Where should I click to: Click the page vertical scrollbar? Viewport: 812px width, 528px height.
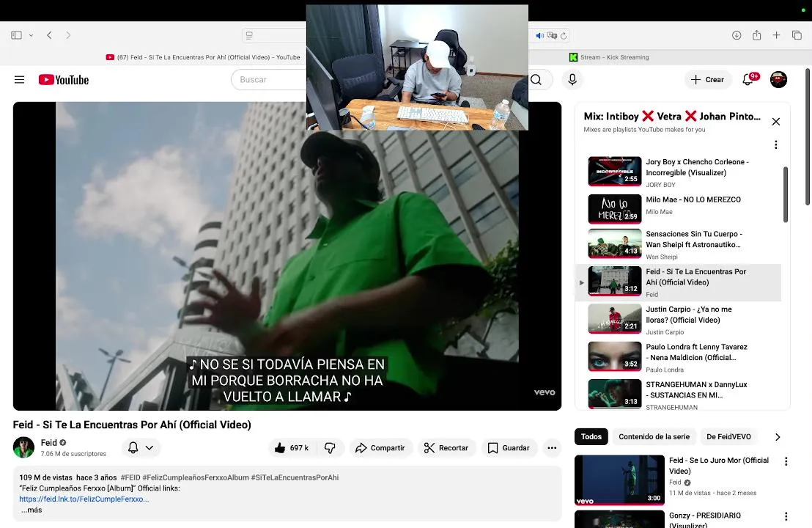pyautogui.click(x=808, y=137)
